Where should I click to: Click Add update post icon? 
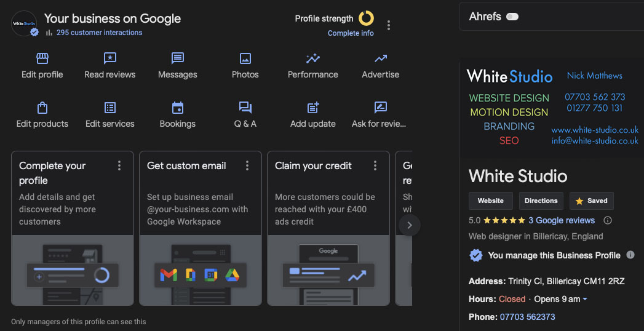coord(313,108)
